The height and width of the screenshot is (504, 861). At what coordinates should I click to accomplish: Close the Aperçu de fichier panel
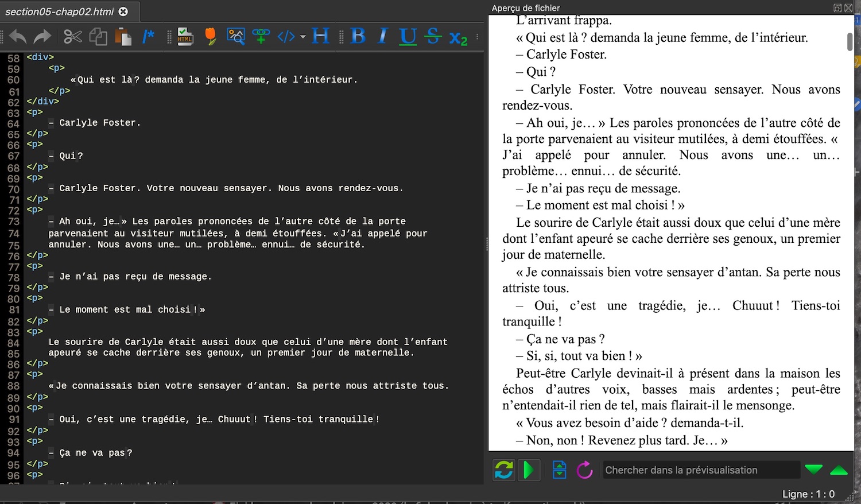848,8
